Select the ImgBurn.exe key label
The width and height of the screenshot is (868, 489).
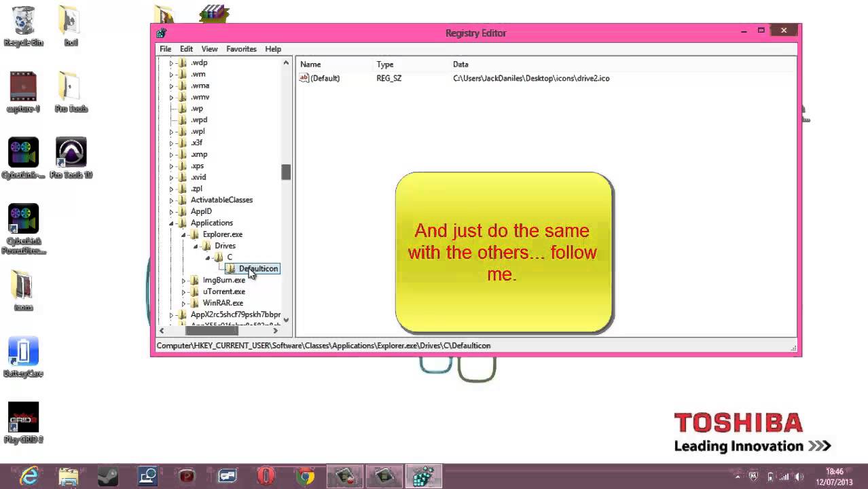(224, 280)
